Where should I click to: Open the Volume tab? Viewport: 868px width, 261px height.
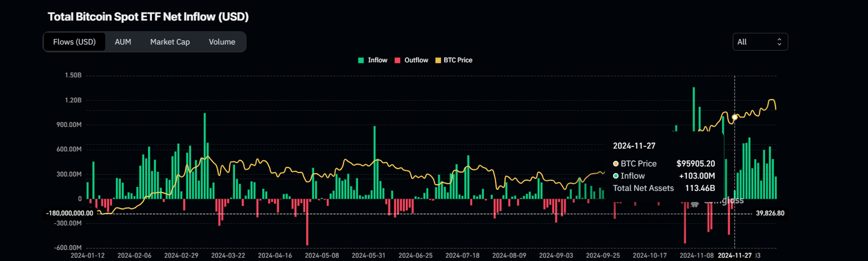[x=222, y=42]
